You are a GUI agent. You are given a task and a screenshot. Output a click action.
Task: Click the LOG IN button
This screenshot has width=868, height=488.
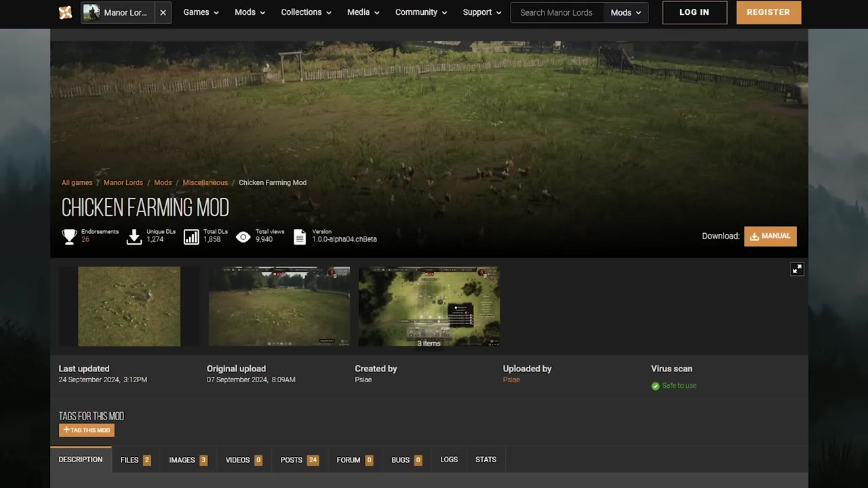694,12
